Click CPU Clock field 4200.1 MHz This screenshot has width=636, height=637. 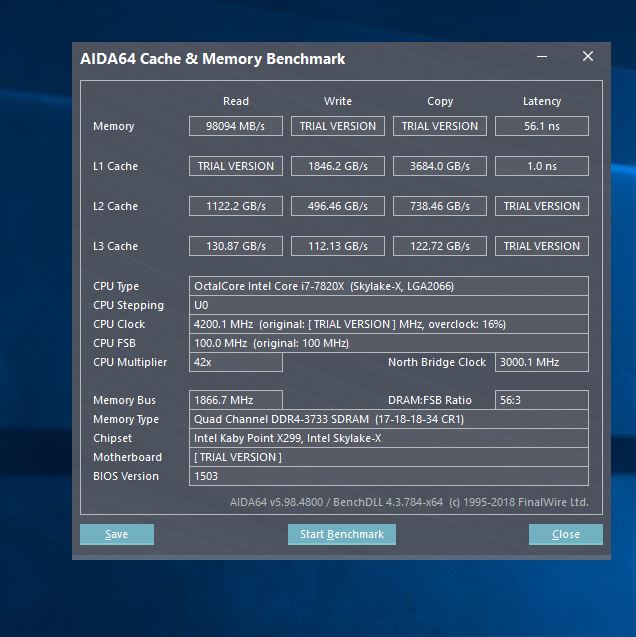pyautogui.click(x=389, y=324)
